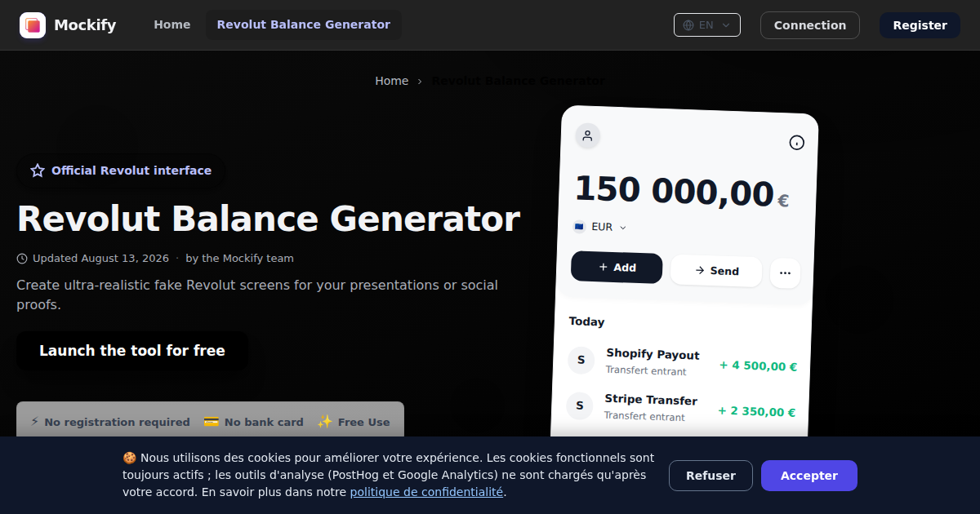Open the Home nav item
The image size is (980, 514).
tap(172, 24)
